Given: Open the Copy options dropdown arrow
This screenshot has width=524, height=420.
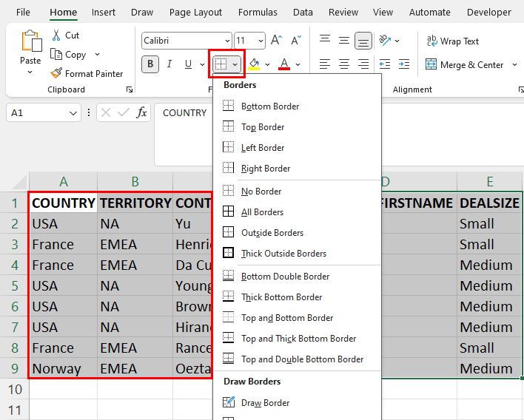Looking at the screenshot, I should (97, 54).
